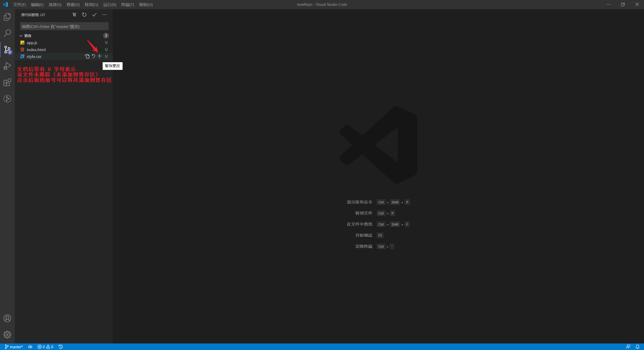Click the 转到文件 shortcut label
This screenshot has width=644, height=350.
(x=364, y=213)
